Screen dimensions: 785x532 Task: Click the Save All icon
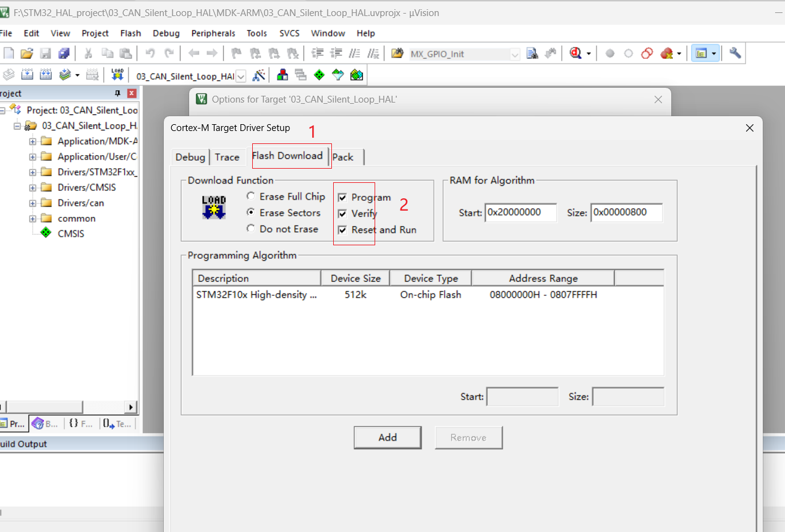(64, 54)
